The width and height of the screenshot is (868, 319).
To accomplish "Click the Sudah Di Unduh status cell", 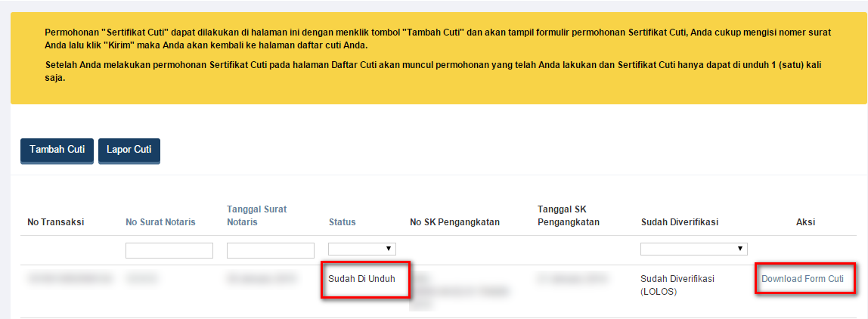I will (x=361, y=279).
